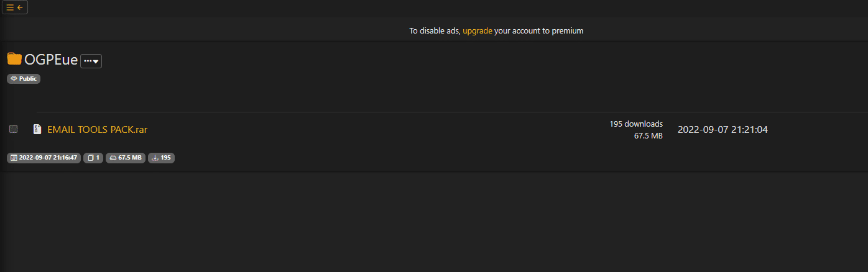Click the 'To disable ads' notice text
This screenshot has height=272, width=868.
tap(434, 30)
